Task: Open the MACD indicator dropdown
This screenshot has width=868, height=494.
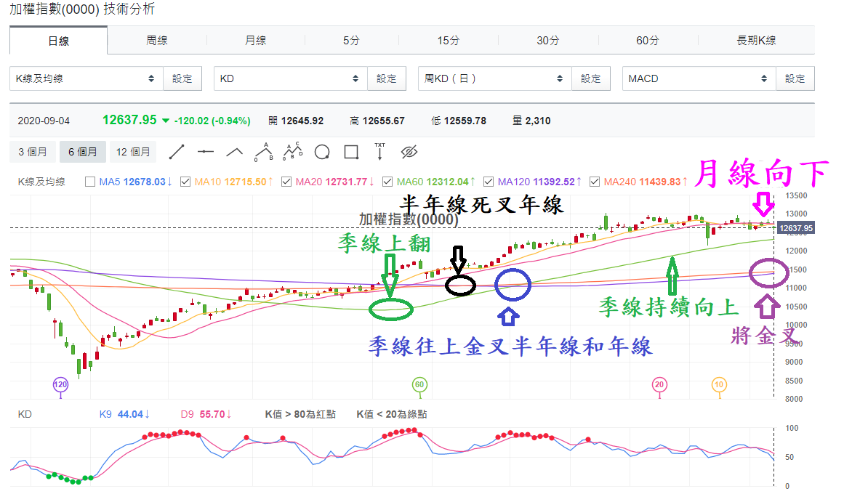Action: pyautogui.click(x=699, y=78)
